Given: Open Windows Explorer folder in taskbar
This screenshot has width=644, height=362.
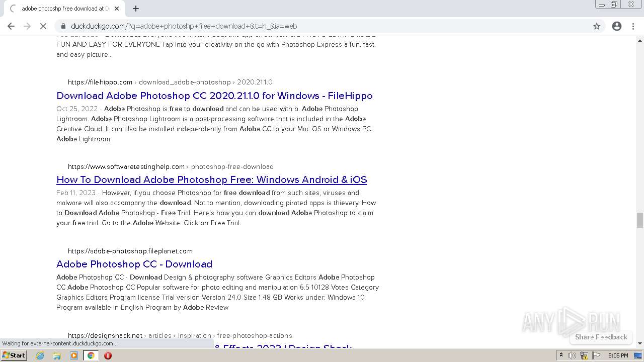Looking at the screenshot, I should point(57,355).
